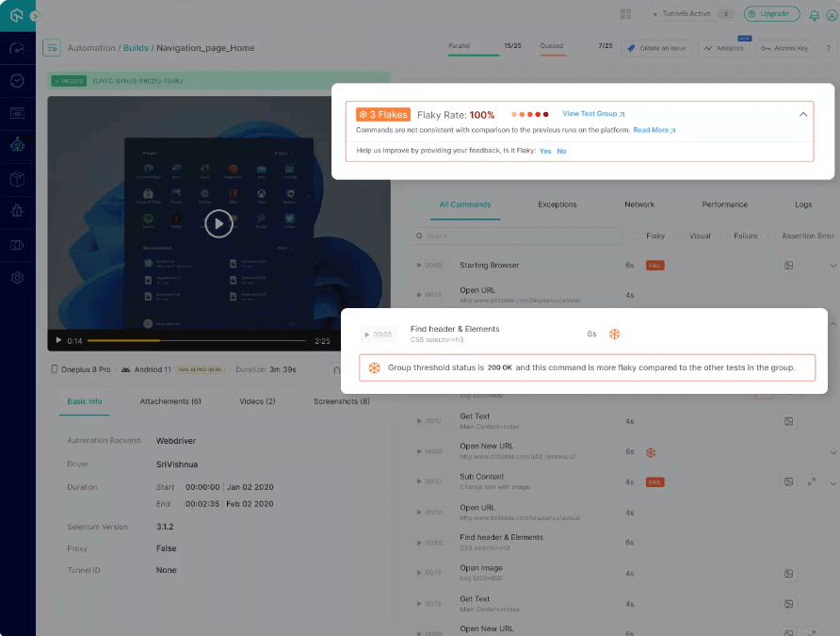Open the Basic Info tab
Image resolution: width=840 pixels, height=636 pixels.
click(84, 401)
